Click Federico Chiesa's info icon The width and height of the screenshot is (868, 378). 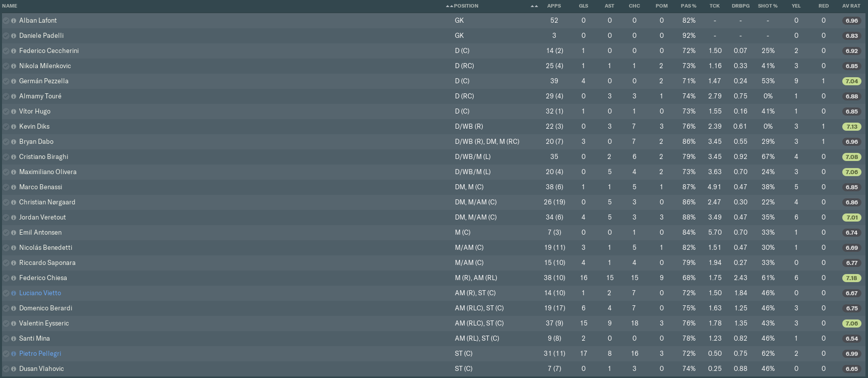(14, 278)
